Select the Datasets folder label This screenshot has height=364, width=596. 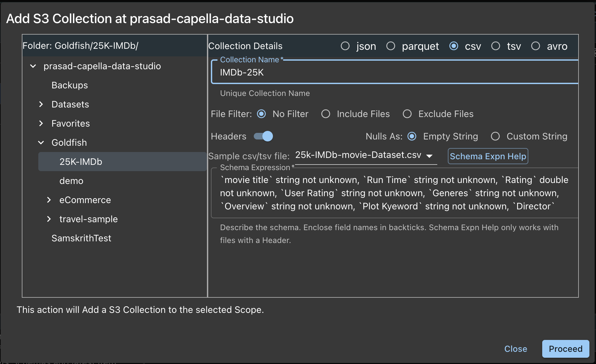coord(70,104)
